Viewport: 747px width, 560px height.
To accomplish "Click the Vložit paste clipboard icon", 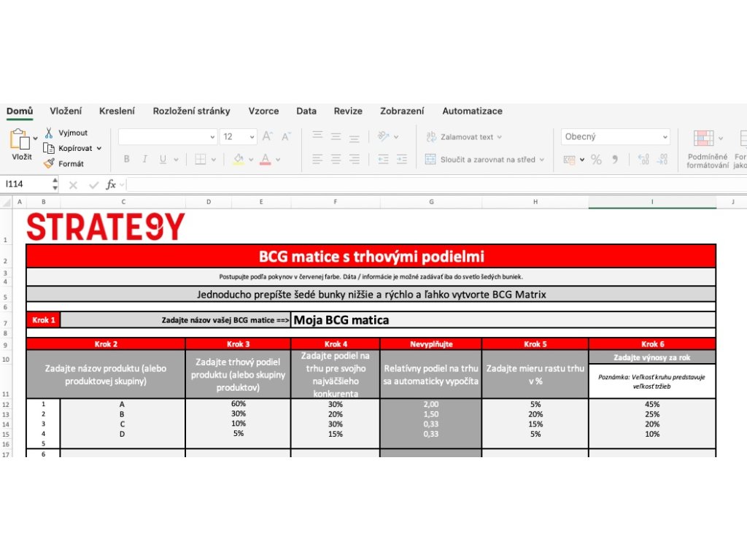I will click(20, 139).
